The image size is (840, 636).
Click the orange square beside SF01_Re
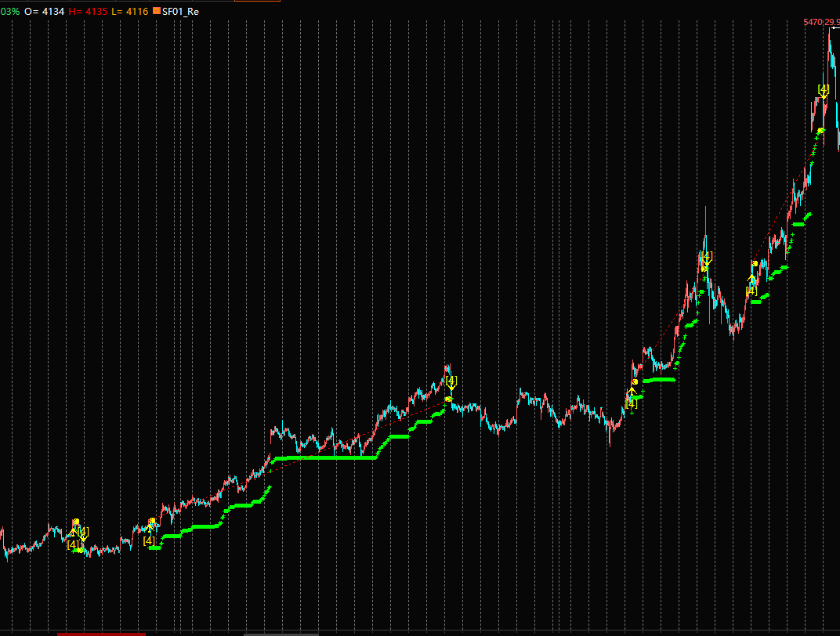[157, 12]
